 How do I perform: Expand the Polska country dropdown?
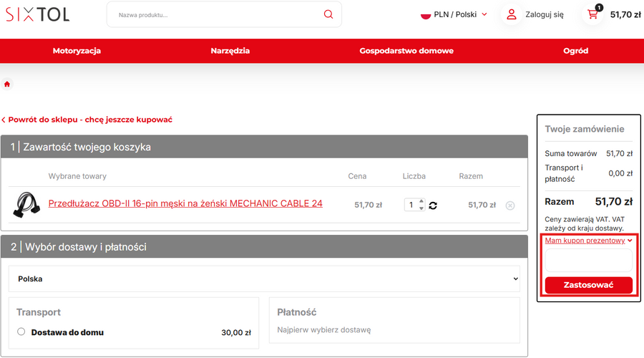coord(264,279)
